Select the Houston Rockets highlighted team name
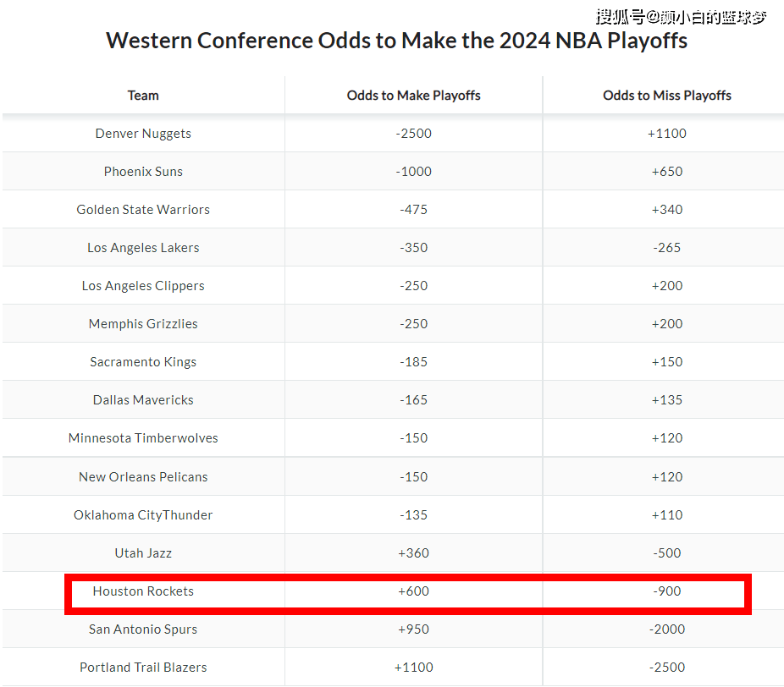 [143, 591]
